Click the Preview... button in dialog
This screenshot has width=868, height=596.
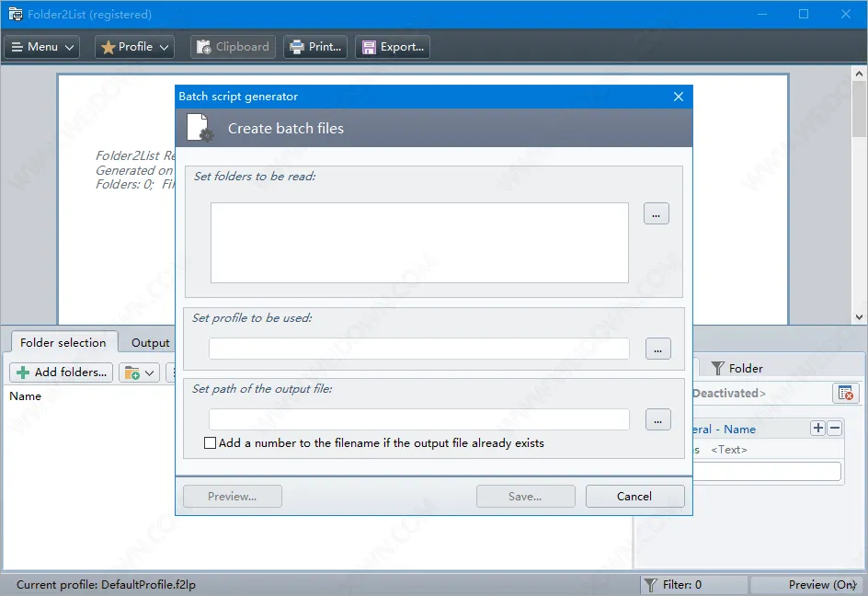(233, 497)
